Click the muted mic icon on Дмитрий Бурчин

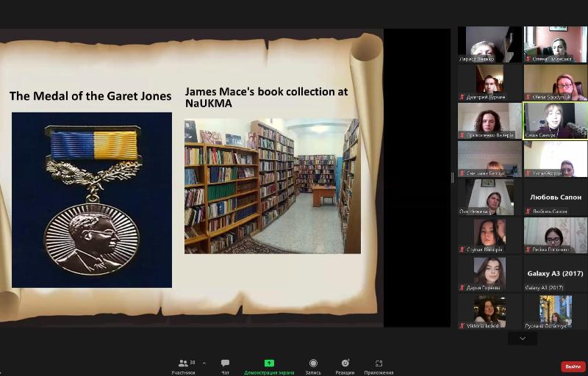pos(462,97)
